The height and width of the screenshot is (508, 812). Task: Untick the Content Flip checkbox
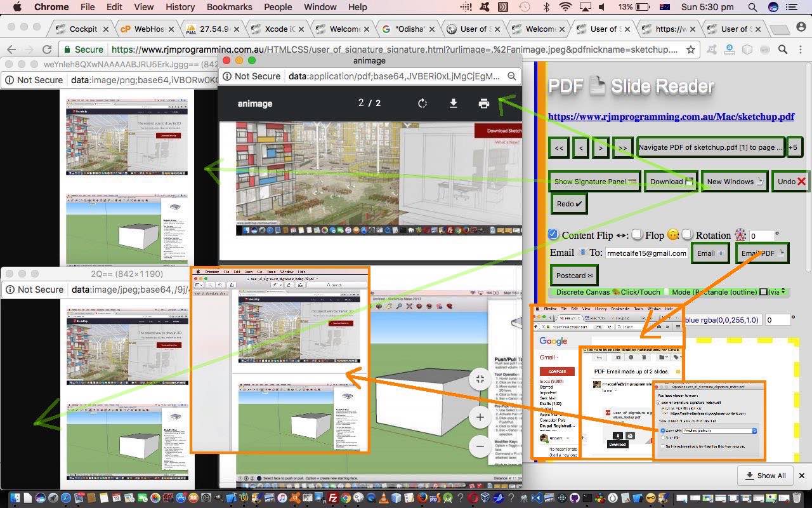coord(553,235)
